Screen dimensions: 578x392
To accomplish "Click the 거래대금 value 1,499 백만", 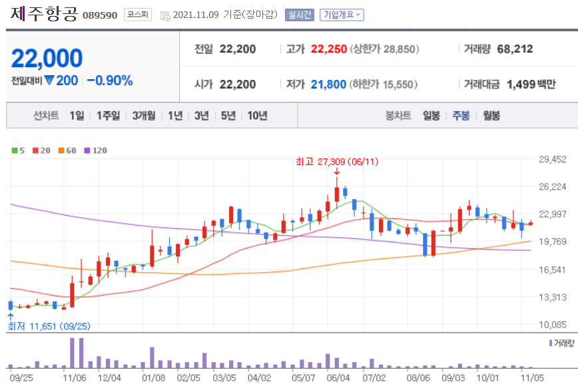I will pos(531,85).
